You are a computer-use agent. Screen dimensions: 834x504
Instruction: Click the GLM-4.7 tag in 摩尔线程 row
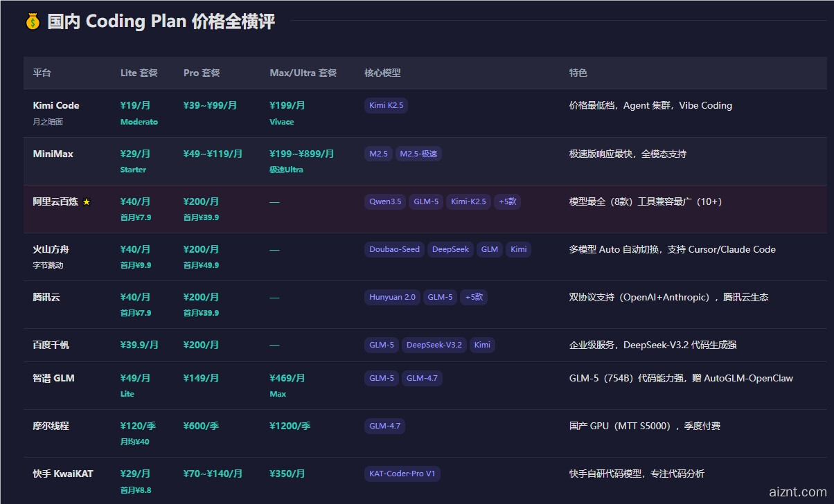[x=384, y=426]
